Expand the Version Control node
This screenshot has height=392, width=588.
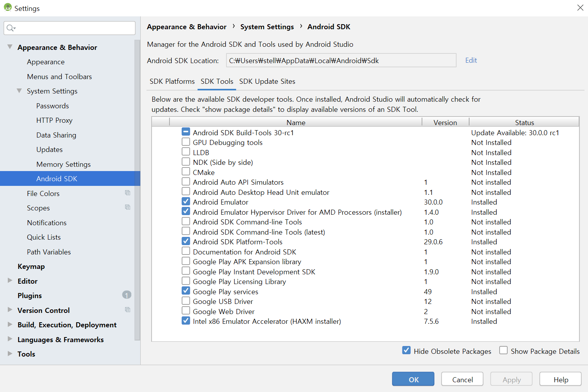(x=10, y=310)
